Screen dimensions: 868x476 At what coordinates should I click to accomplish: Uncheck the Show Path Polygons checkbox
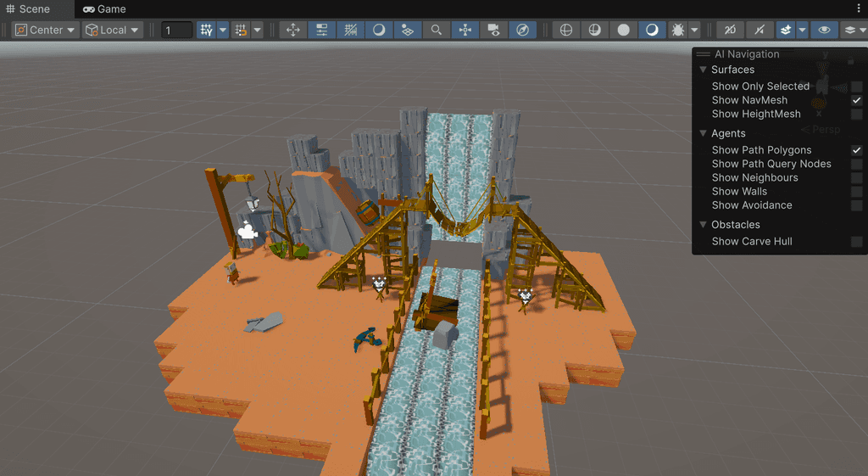point(856,150)
